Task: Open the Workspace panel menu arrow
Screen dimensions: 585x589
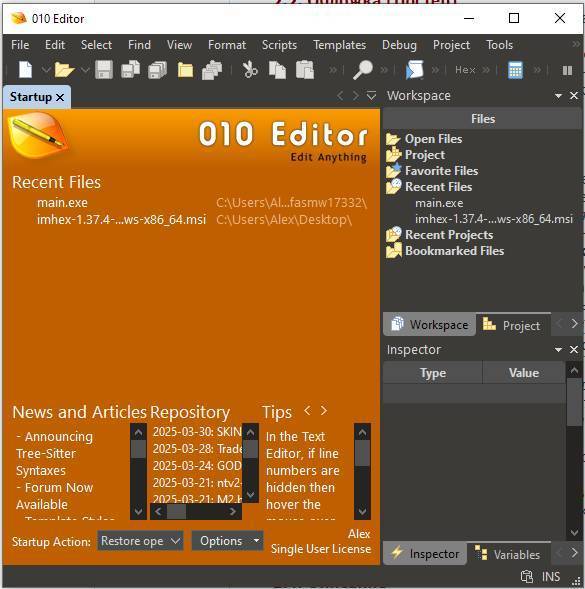Action: pyautogui.click(x=558, y=96)
